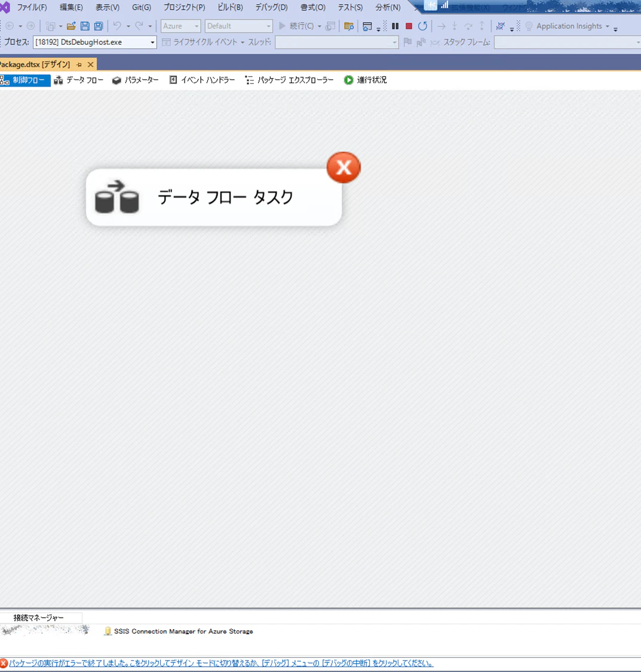Select SSIS Connection Manager for Azure Storage
Image resolution: width=641 pixels, height=672 pixels.
click(179, 631)
